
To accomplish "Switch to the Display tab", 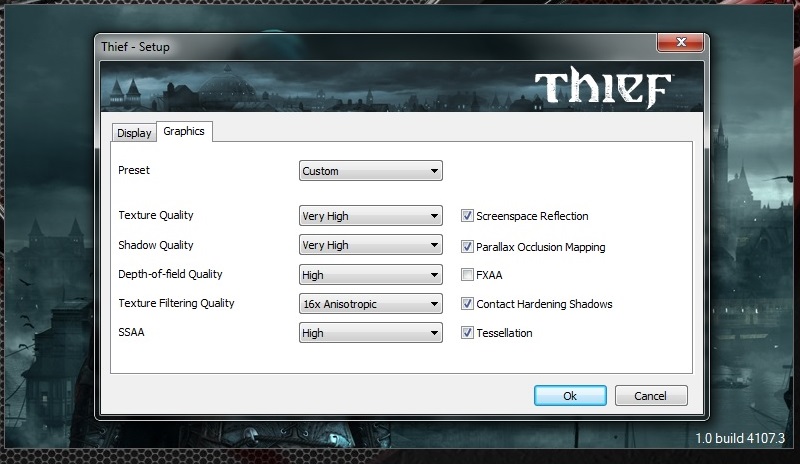I will click(134, 133).
